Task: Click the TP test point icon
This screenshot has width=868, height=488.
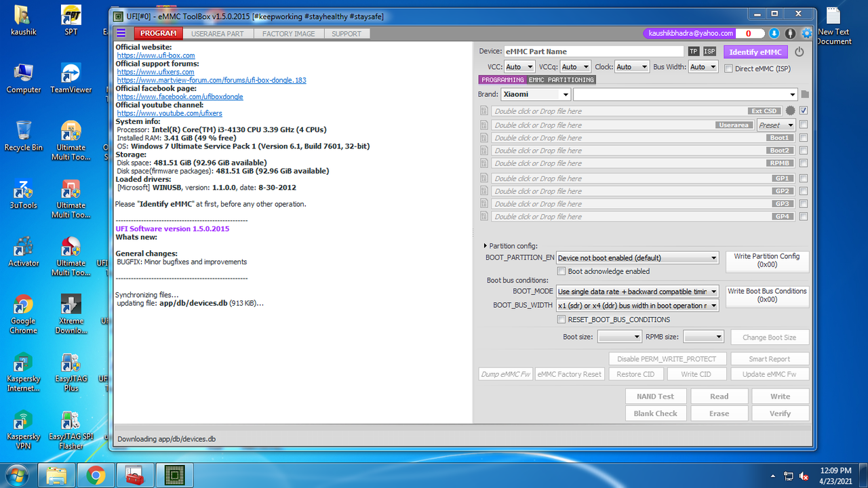Action: tap(693, 52)
